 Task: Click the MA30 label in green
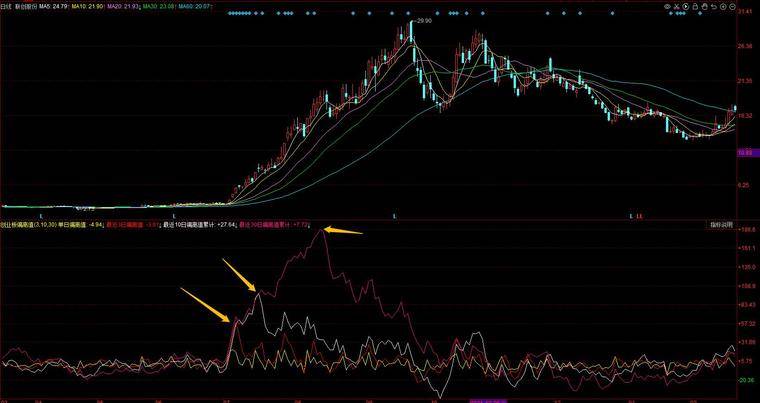(x=158, y=6)
